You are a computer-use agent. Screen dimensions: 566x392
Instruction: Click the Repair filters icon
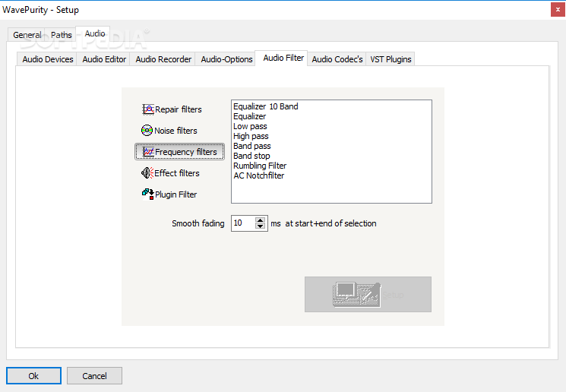pyautogui.click(x=148, y=109)
